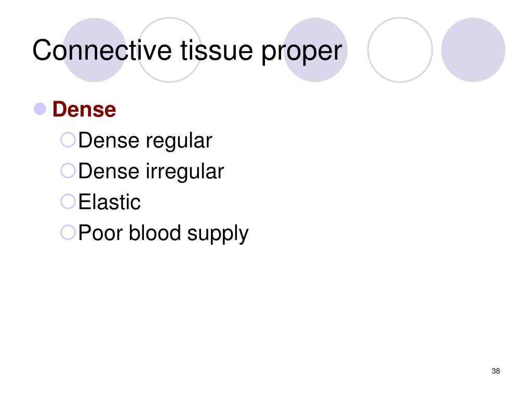Click the hollow bullet next to Elastic
532x399 pixels.
(68, 201)
